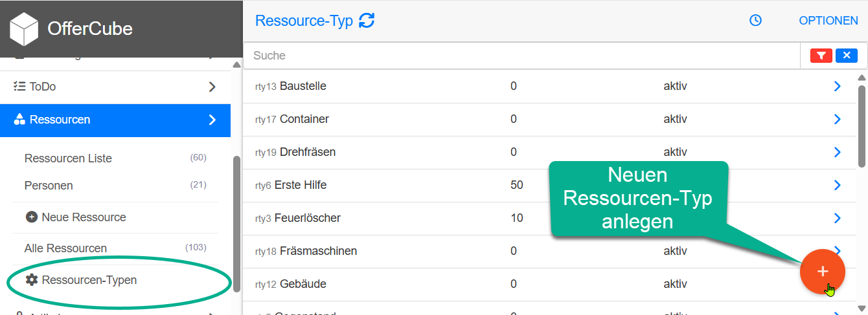Select the Baustelle resource type
The image size is (868, 315).
[x=303, y=86]
